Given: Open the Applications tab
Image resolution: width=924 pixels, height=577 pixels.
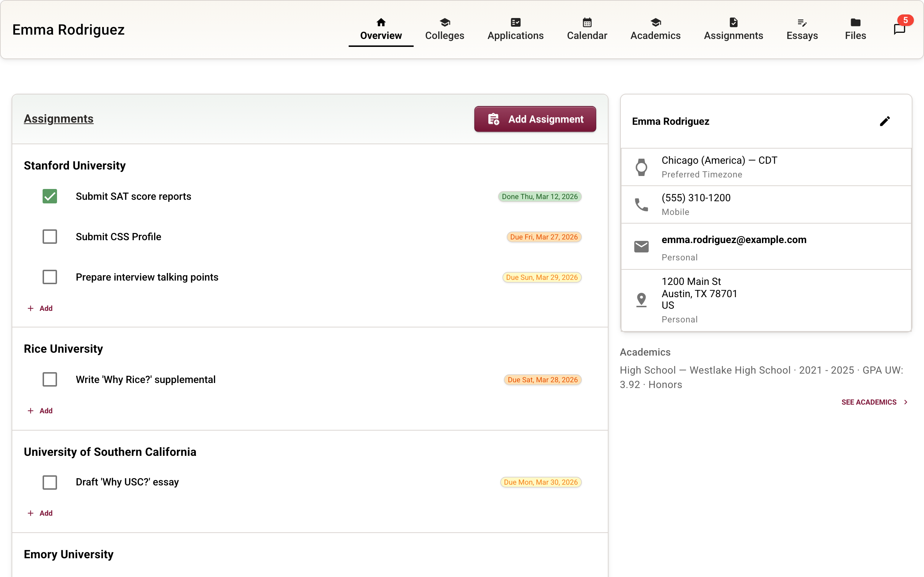Looking at the screenshot, I should pyautogui.click(x=515, y=29).
